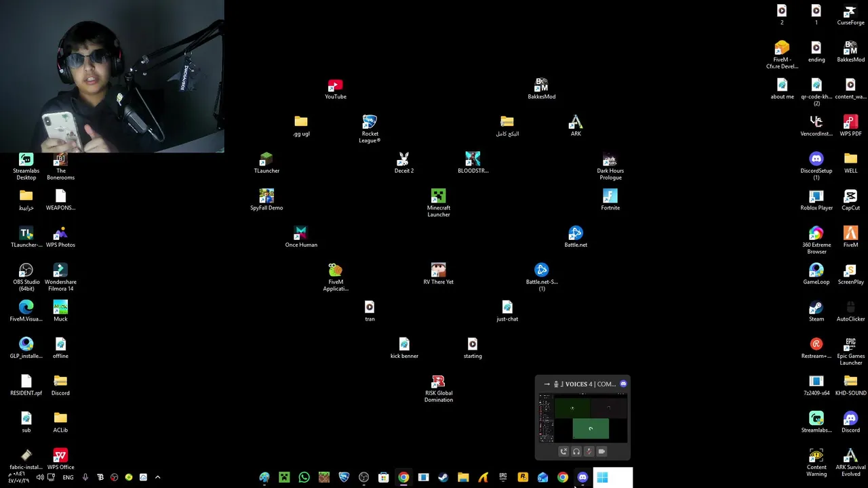Open Streamlabs Desktop shortcut at left
Image resolution: width=868 pixels, height=488 pixels.
pos(26,166)
